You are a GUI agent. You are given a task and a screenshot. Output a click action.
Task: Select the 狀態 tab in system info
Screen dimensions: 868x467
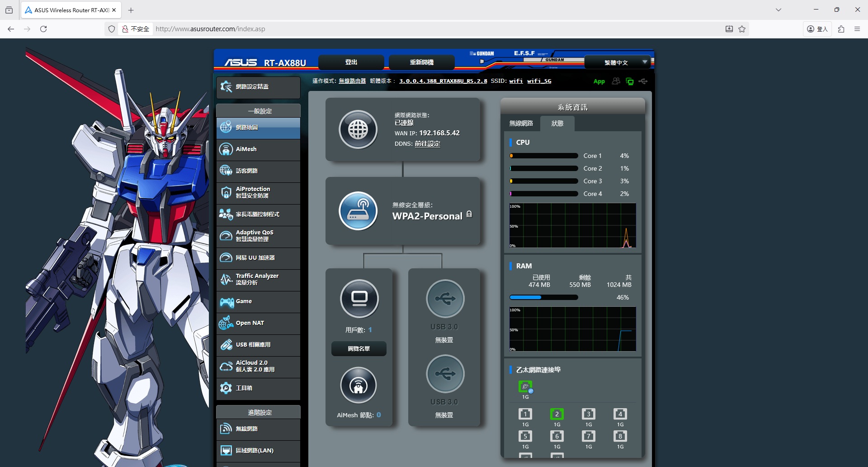[x=557, y=124]
